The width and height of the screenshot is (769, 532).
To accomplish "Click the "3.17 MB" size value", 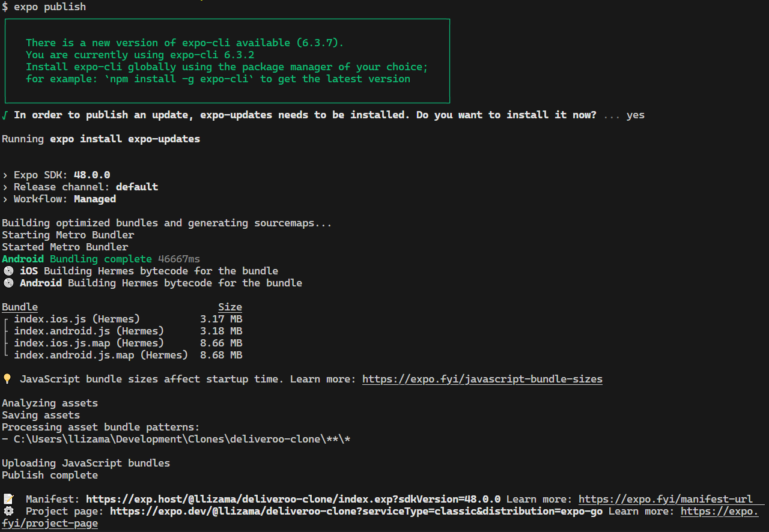I will [x=221, y=319].
